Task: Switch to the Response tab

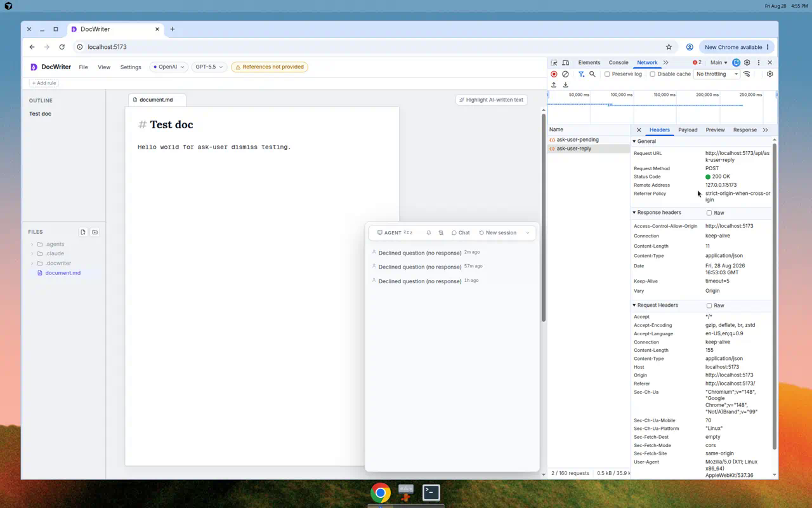Action: tap(745, 130)
